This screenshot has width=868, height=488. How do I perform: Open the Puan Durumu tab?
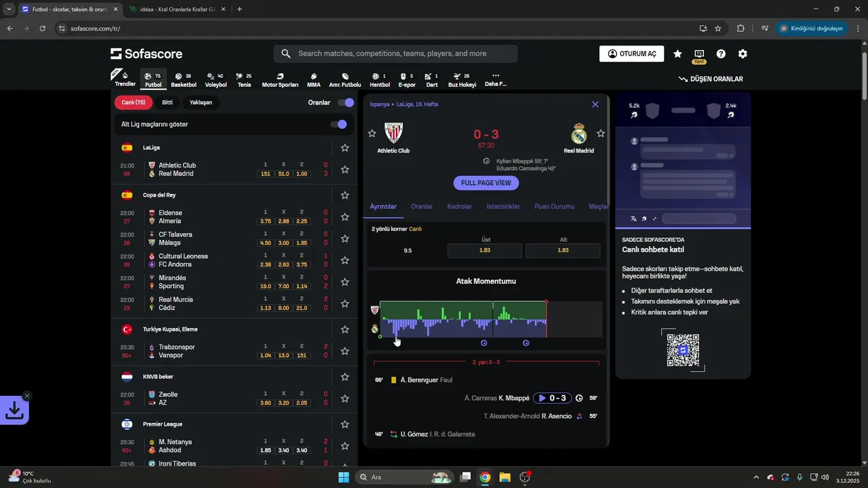[554, 207]
